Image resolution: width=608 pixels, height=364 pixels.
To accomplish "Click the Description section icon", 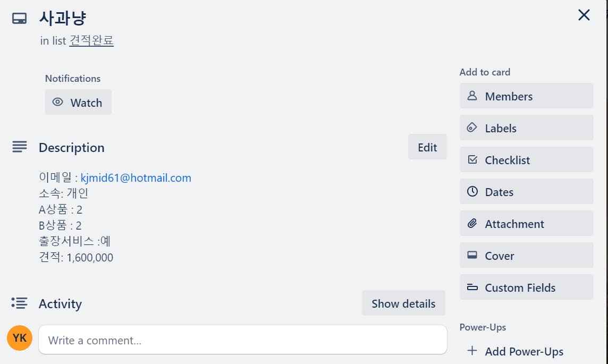I will coord(19,147).
